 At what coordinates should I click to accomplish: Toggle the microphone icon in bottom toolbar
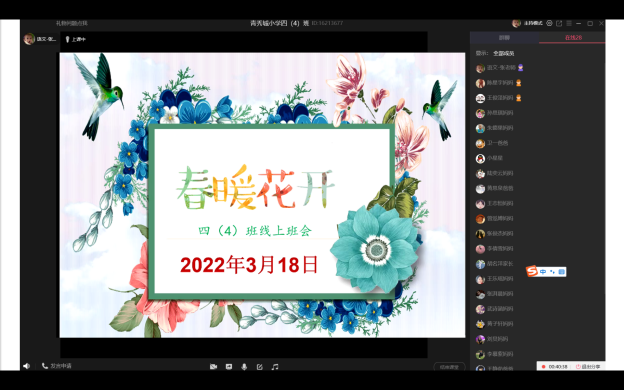(244, 367)
